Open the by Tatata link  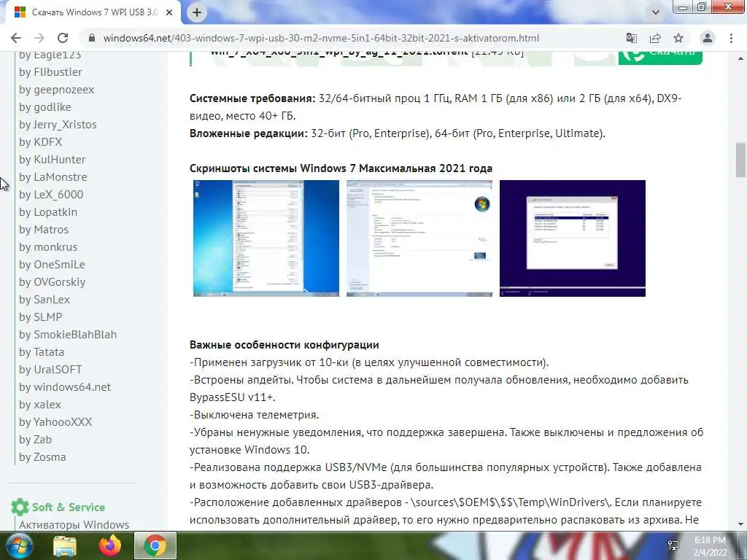pos(42,352)
